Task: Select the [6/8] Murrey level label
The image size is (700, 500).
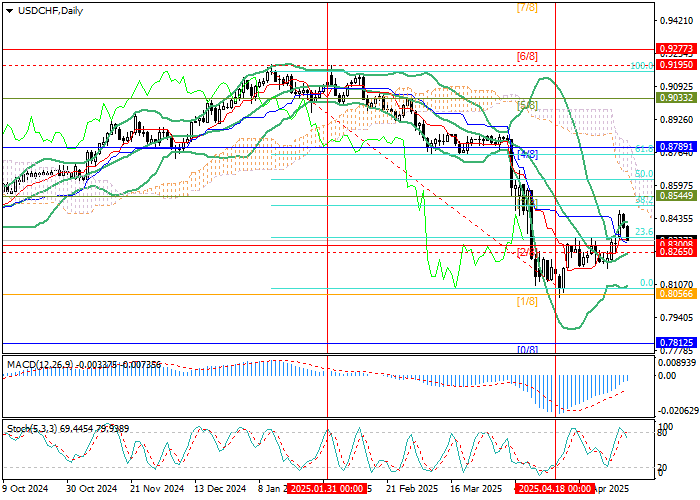Action: click(x=527, y=56)
